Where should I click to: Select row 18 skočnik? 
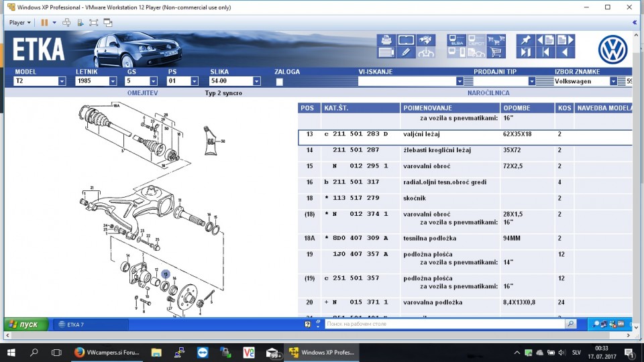pyautogui.click(x=465, y=201)
